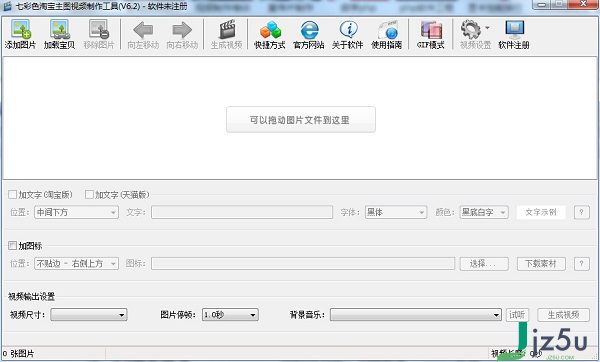Viewport: 600px width, 362px height.
Task: Open the 加载宝贝 load item tool
Action: [x=59, y=34]
